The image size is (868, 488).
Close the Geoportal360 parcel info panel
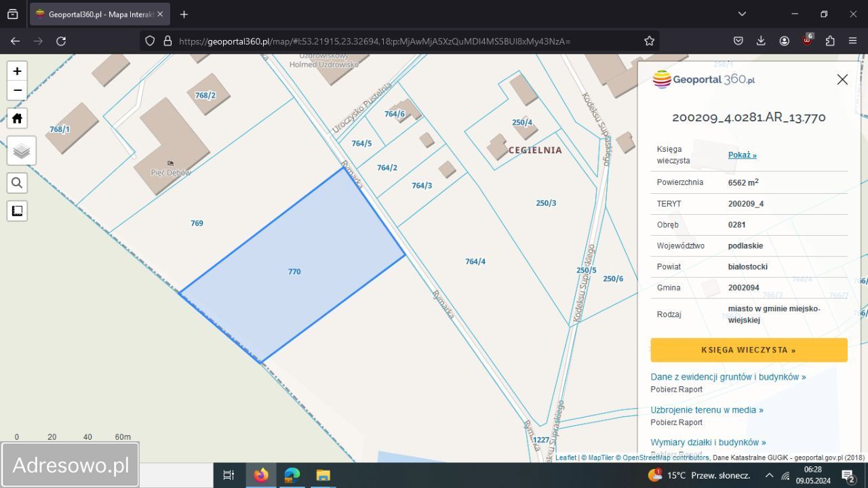[x=842, y=79]
